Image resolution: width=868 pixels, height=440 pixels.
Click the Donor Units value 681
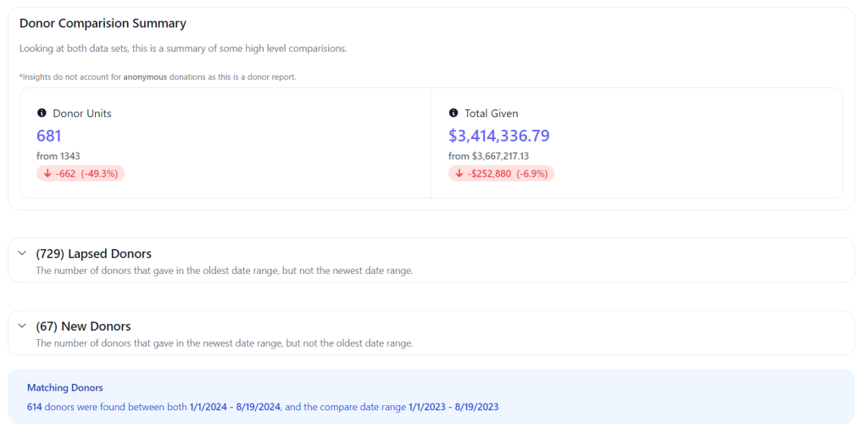[x=48, y=136]
